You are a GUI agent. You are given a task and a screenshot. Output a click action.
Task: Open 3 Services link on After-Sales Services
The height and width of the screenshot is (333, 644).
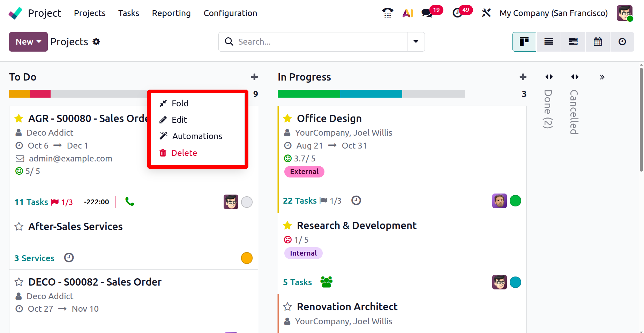tap(34, 258)
